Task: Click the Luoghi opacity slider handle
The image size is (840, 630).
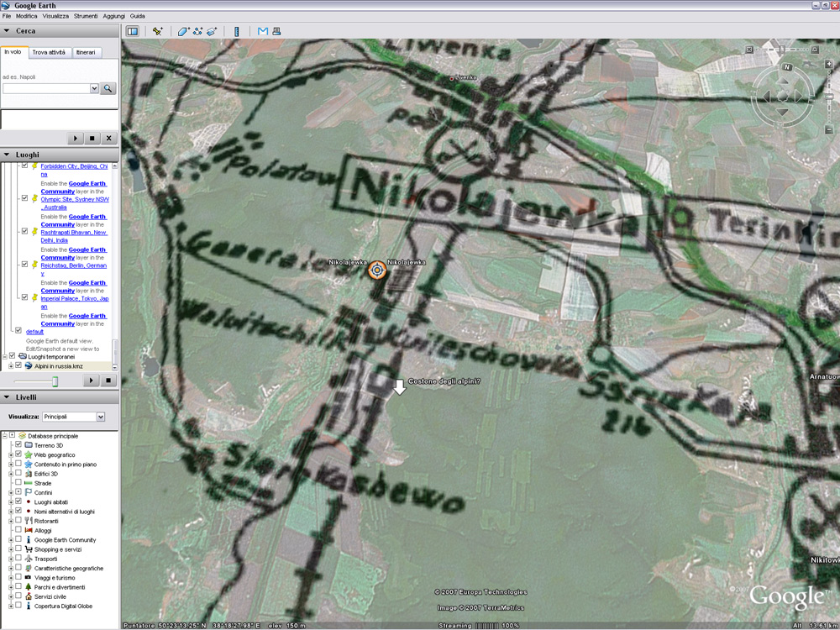Action: point(55,381)
